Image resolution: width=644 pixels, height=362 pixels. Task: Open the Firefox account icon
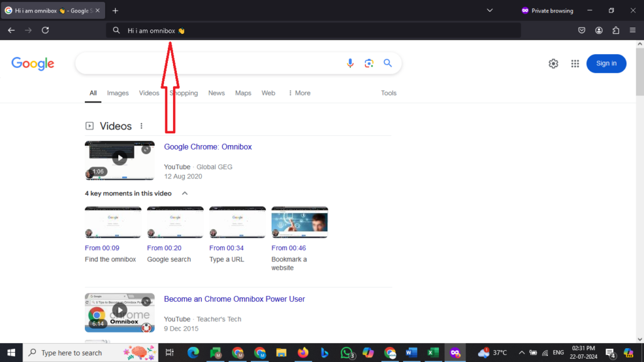[599, 30]
